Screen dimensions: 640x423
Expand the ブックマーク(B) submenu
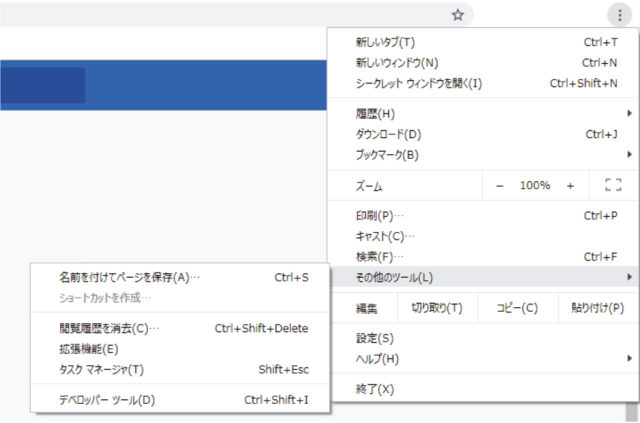click(483, 154)
